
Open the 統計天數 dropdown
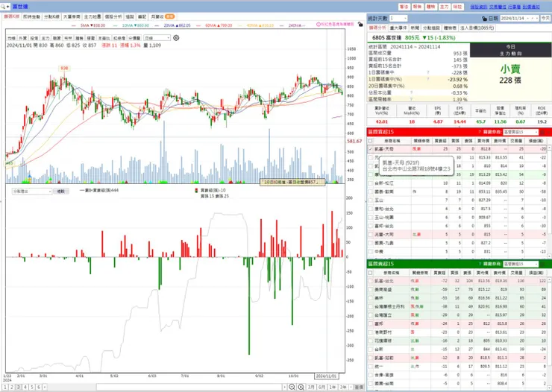(398, 18)
